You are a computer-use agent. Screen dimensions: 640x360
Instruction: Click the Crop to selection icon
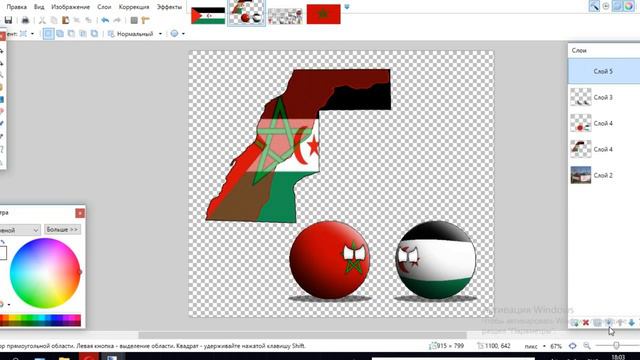77,20
